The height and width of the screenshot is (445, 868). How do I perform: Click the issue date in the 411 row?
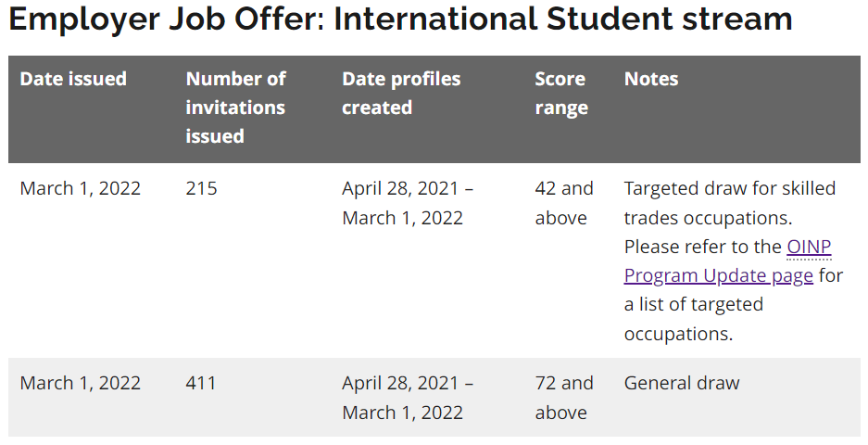point(81,383)
